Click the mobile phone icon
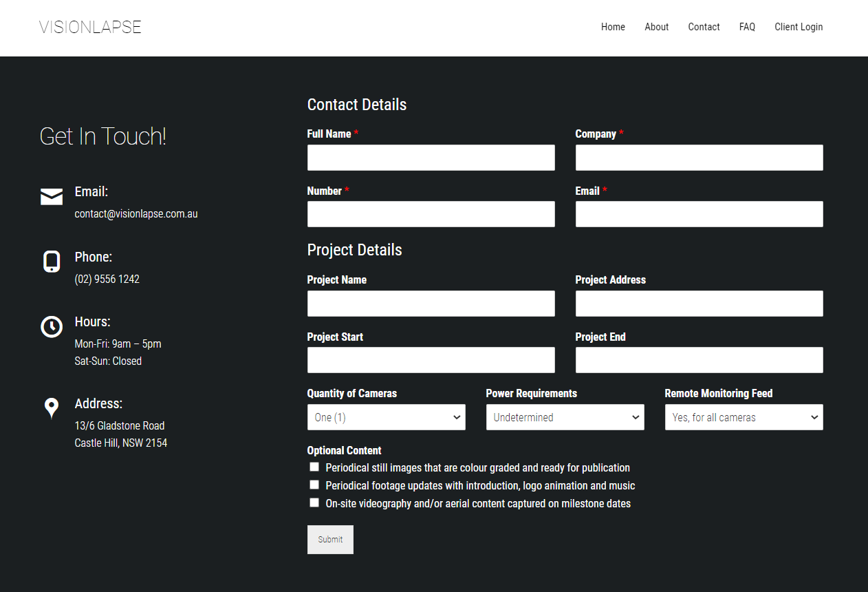The height and width of the screenshot is (592, 868). 52,262
